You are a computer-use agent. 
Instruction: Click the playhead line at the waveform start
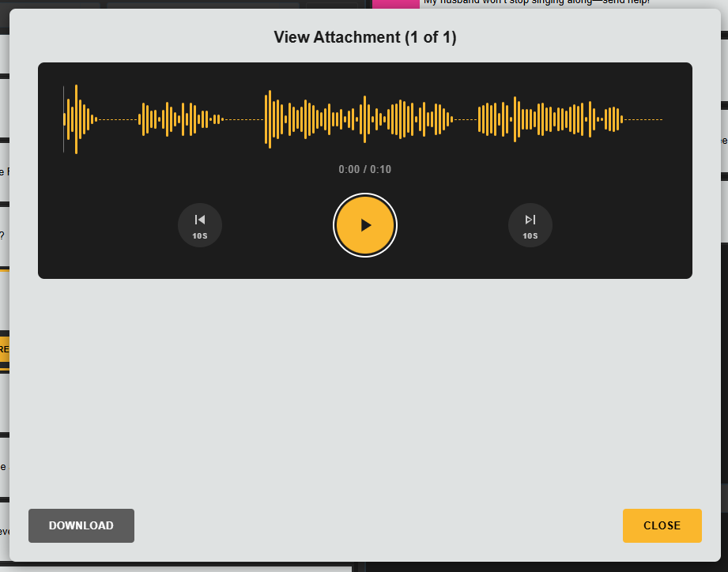64,119
